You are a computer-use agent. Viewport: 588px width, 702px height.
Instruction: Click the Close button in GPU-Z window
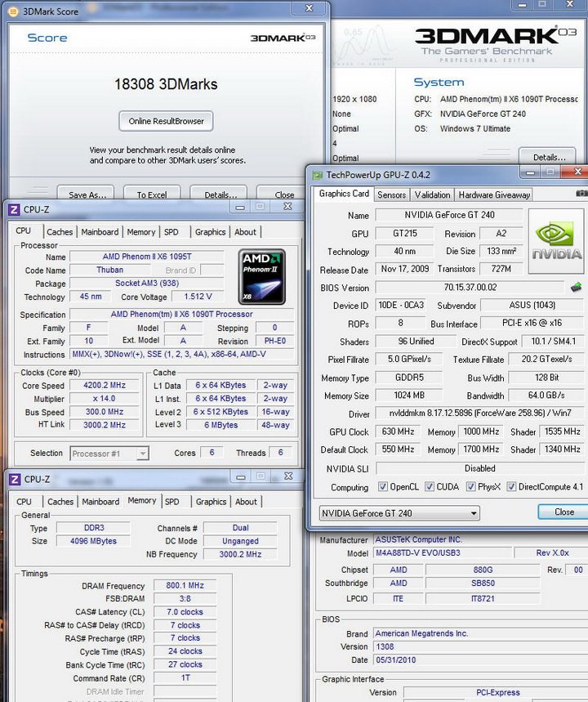pos(563,512)
